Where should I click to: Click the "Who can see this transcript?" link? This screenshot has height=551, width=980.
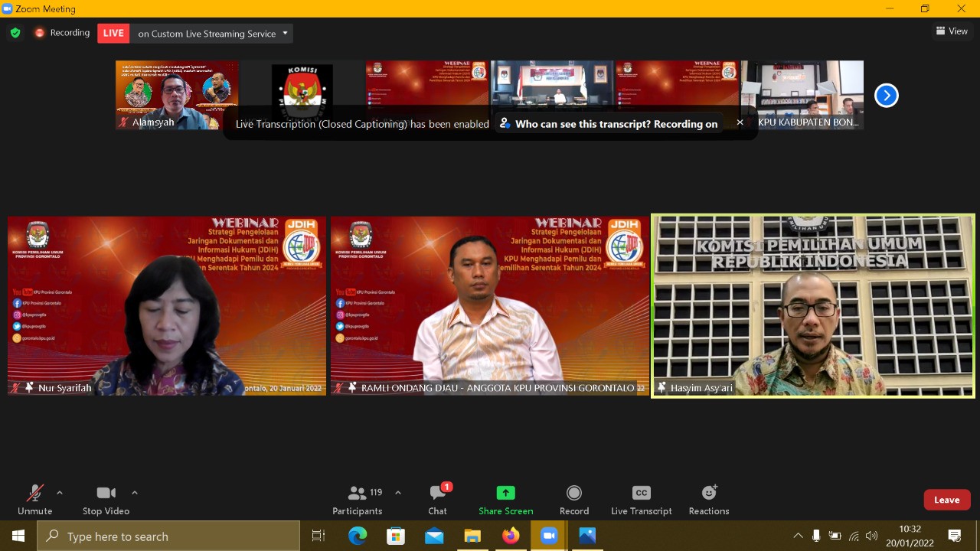pos(609,123)
